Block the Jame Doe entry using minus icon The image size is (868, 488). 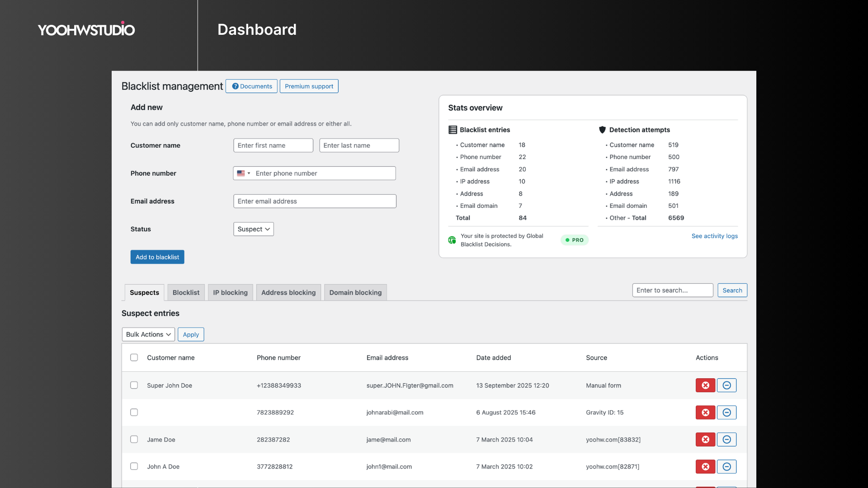726,439
